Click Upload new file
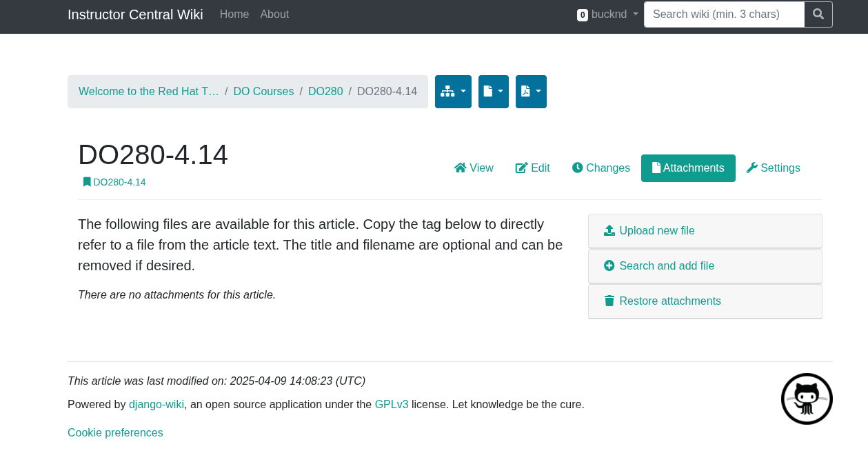Viewport: 868px width, 473px height. (705, 231)
